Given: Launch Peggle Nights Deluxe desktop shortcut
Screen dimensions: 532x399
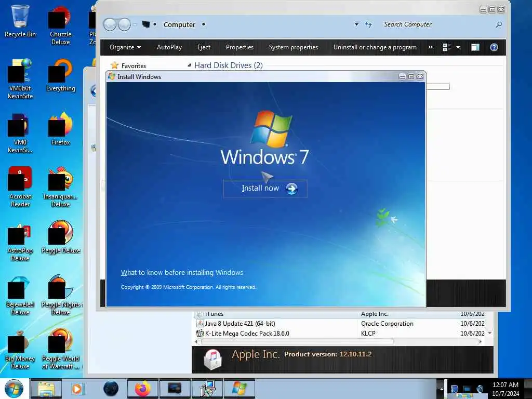Looking at the screenshot, I should click(x=60, y=295).
